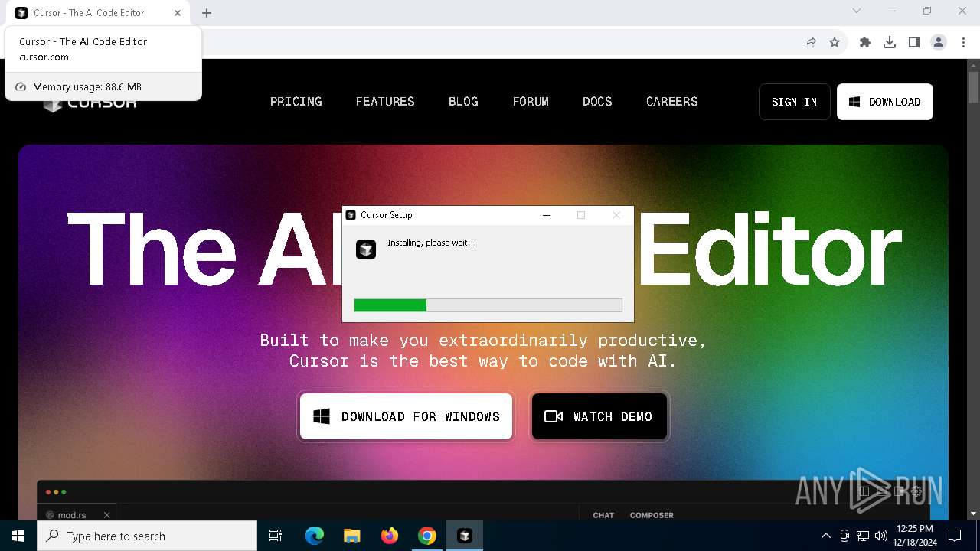
Task: Open File Explorer from taskbar
Action: coord(352,536)
